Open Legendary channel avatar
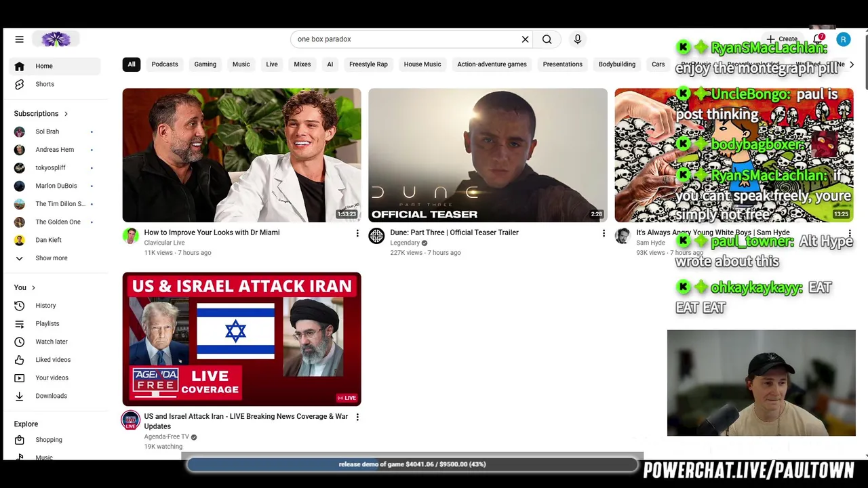This screenshot has width=868, height=488. tap(376, 236)
